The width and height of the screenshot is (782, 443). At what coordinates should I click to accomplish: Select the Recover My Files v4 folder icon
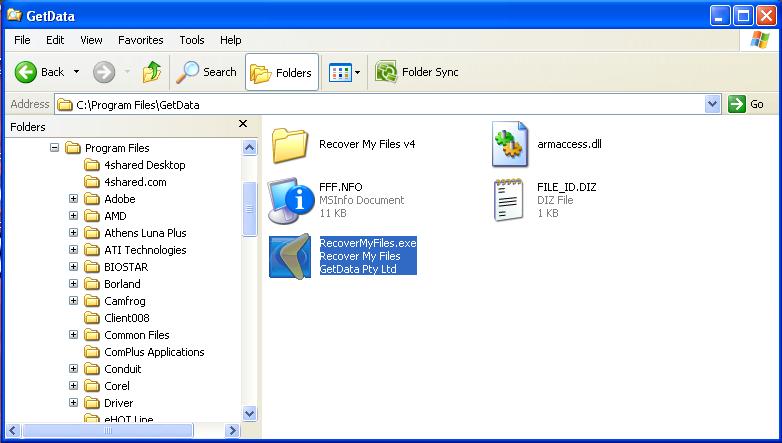click(289, 145)
